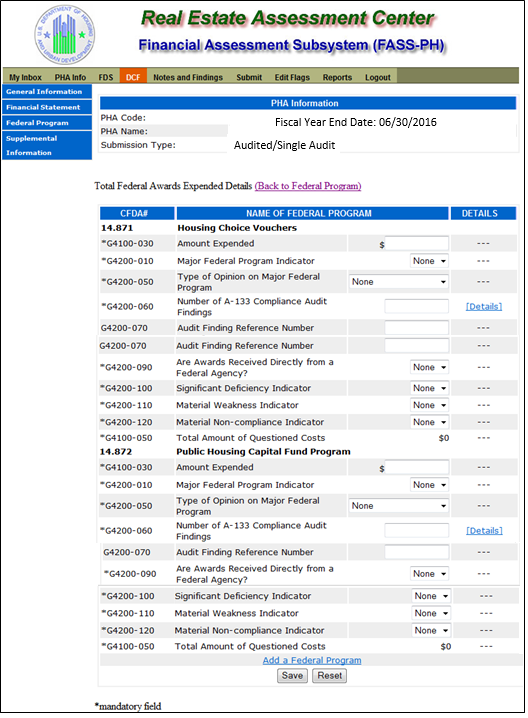
Task: Open Details link for Housing Choice Vouchers findings
Action: pos(484,306)
